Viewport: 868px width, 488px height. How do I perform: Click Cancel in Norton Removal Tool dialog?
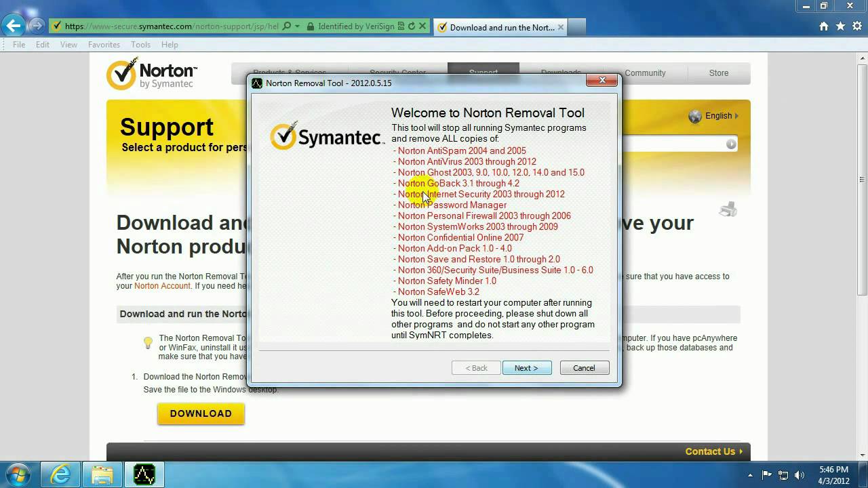(584, 368)
